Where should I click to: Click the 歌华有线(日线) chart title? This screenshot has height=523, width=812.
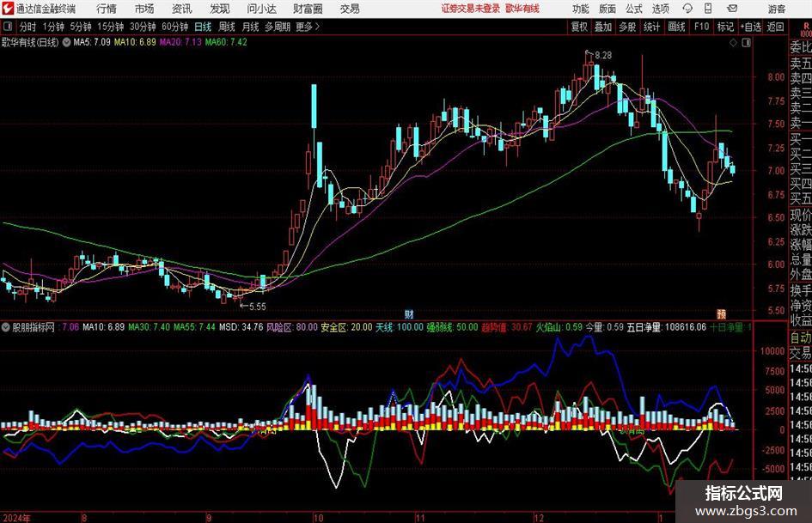click(x=31, y=42)
